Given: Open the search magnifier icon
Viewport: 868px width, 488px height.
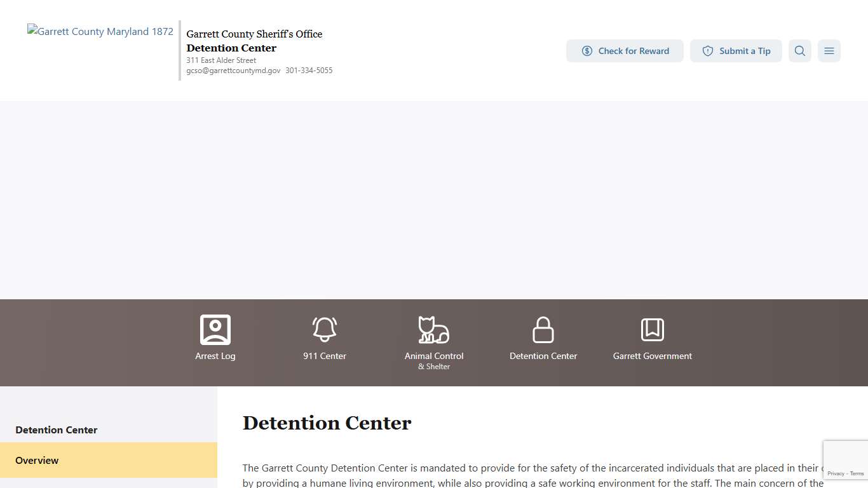Looking at the screenshot, I should point(799,51).
